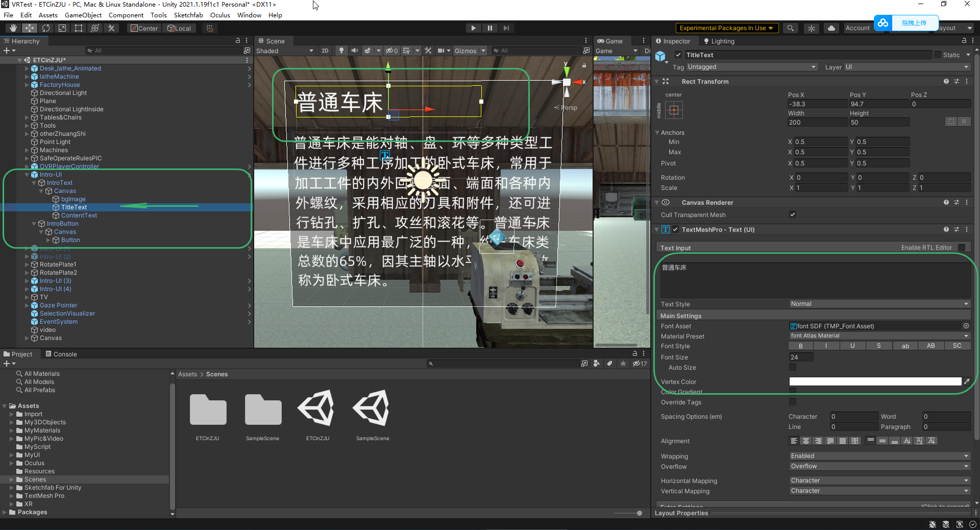
Task: Open the Vertex Color swatch
Action: tap(875, 381)
